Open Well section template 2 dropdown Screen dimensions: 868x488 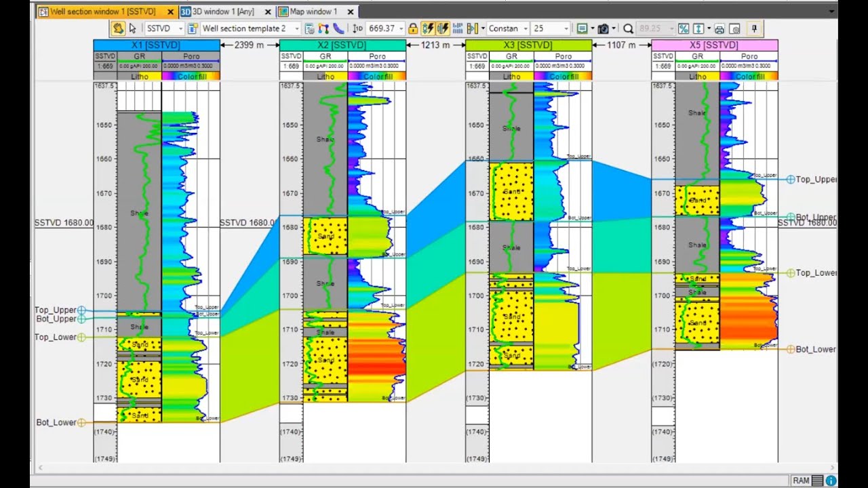[x=296, y=28]
